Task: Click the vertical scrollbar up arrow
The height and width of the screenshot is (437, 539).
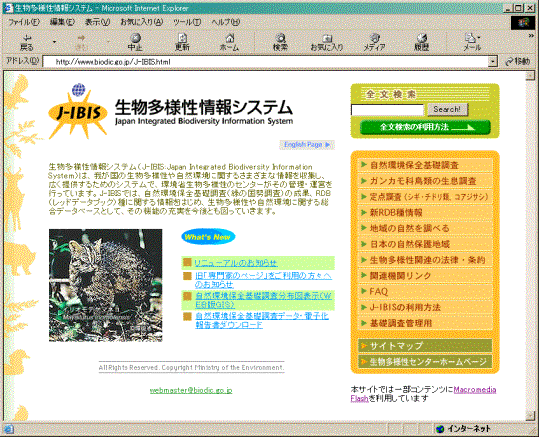Action: (x=530, y=75)
